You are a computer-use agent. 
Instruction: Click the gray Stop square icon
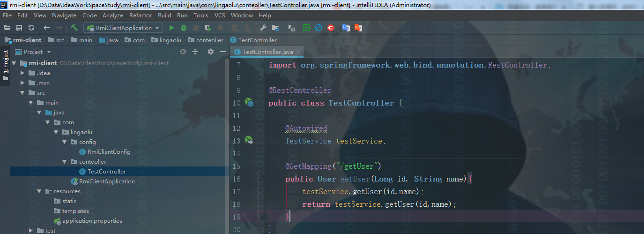(x=220, y=28)
